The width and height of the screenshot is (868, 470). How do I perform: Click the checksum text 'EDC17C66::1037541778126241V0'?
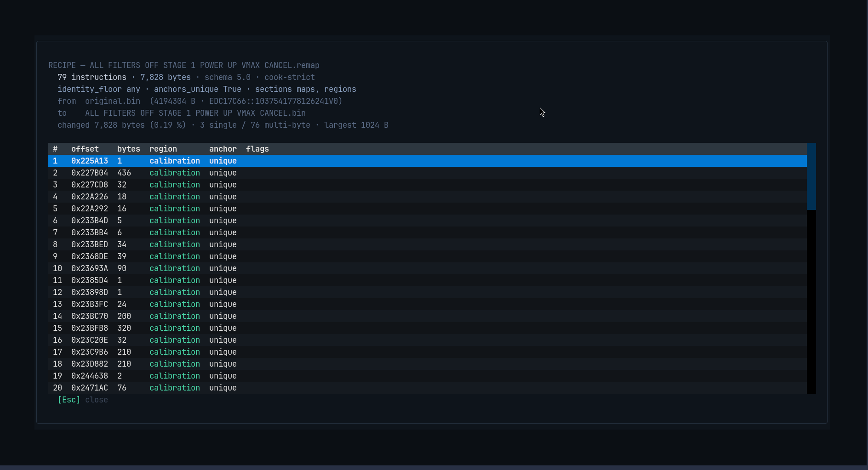[274, 101]
